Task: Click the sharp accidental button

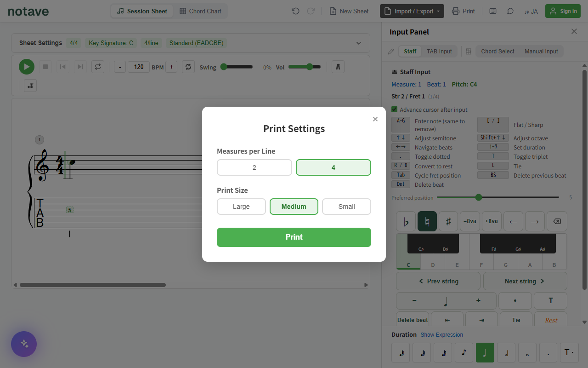Action: [448, 221]
